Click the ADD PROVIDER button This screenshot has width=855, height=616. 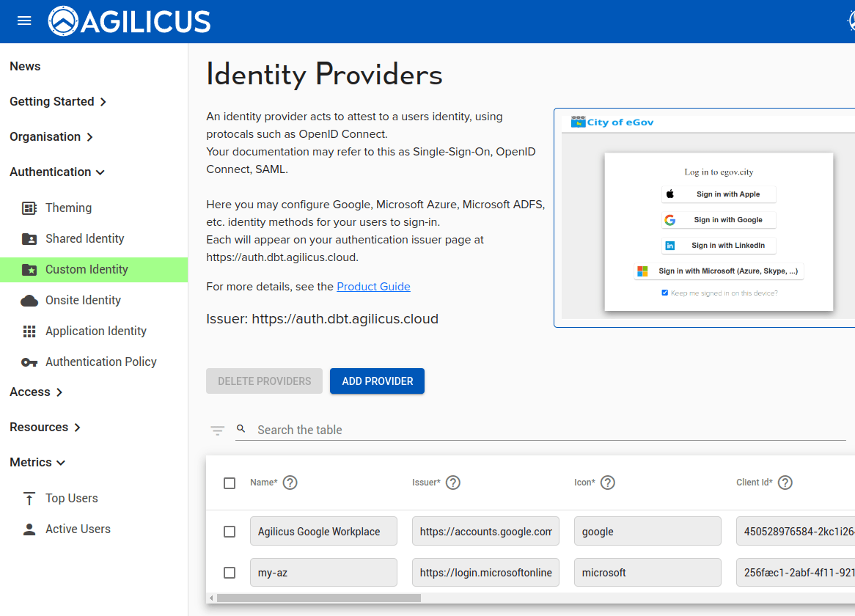tap(377, 381)
